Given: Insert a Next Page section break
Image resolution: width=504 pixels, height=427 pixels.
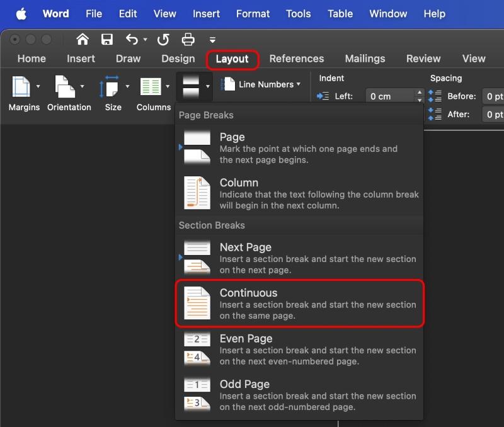Looking at the screenshot, I should (300, 258).
